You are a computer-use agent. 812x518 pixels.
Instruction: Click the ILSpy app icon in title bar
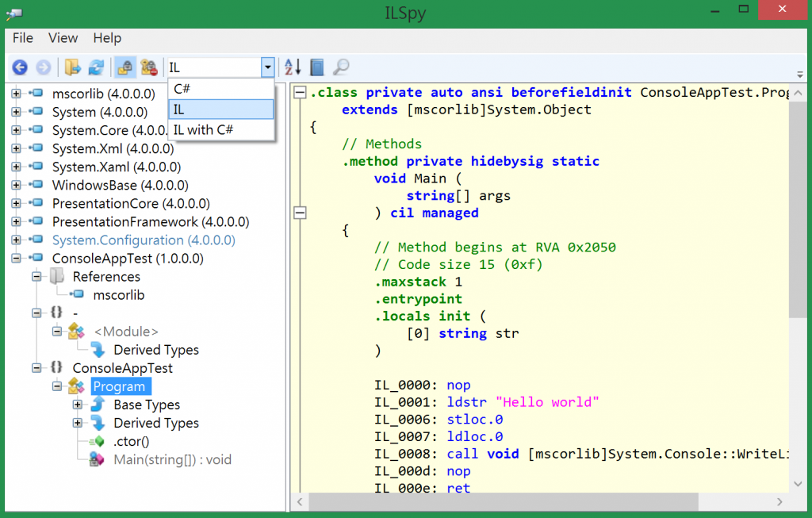(x=15, y=13)
